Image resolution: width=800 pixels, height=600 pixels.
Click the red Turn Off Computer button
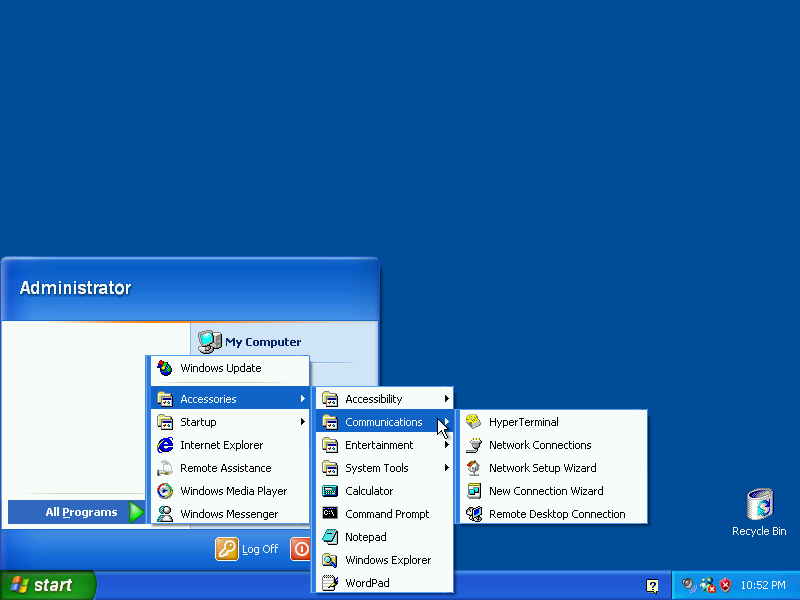click(301, 549)
